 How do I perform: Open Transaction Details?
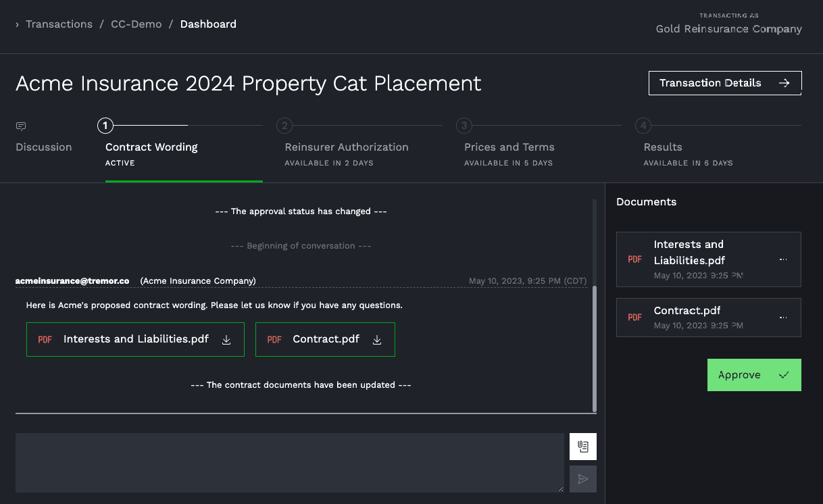coord(724,83)
